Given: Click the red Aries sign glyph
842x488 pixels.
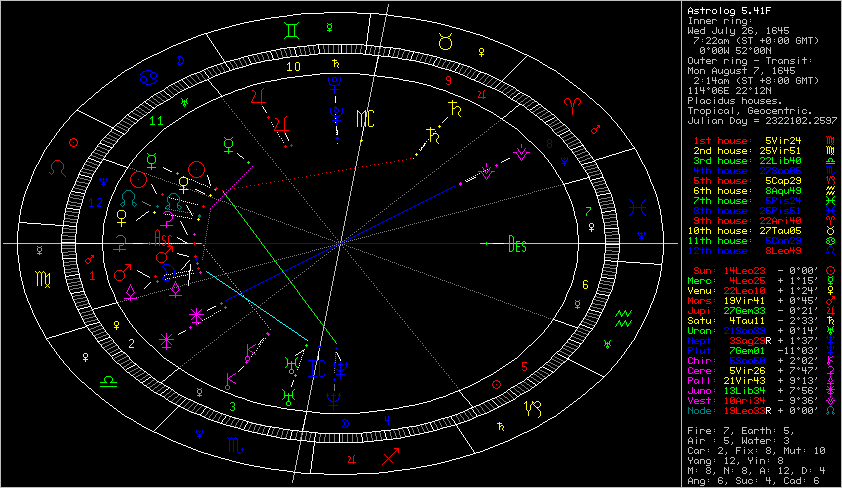Looking at the screenshot, I should (574, 104).
